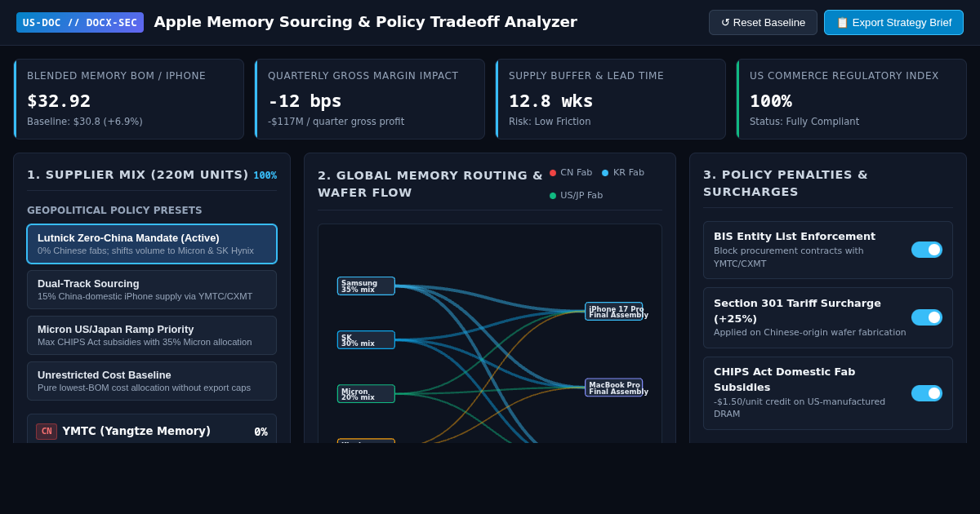Click the Apple Memory Sourcing page title

tap(365, 22)
